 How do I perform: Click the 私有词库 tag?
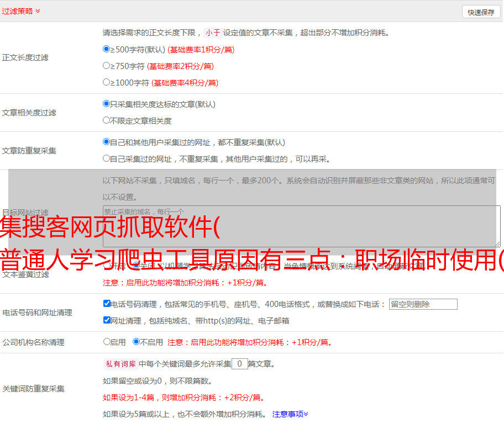point(120,364)
